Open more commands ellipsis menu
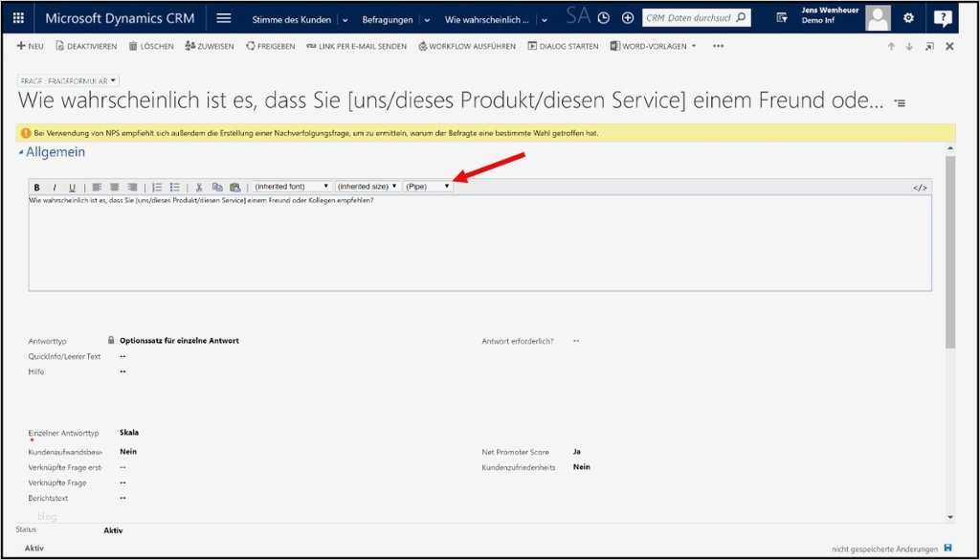The image size is (980, 560). coord(718,46)
